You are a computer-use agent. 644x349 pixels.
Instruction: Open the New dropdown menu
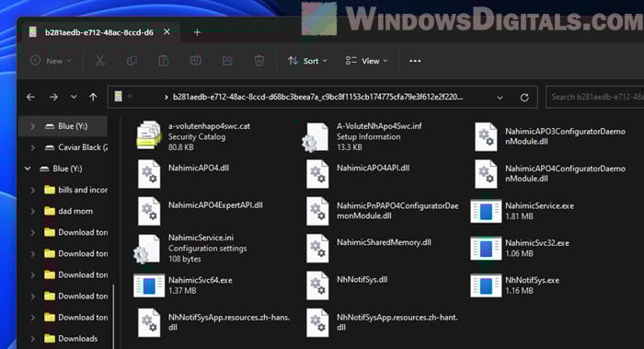tap(51, 61)
